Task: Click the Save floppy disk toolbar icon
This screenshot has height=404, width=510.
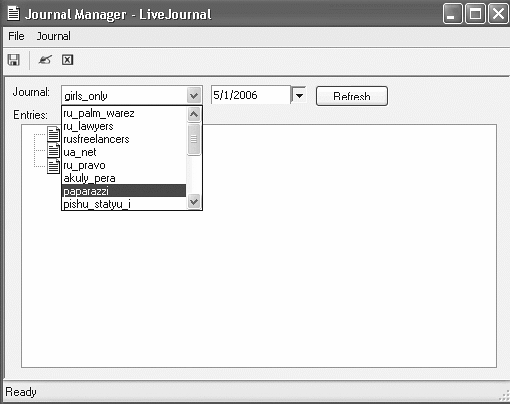Action: click(14, 60)
